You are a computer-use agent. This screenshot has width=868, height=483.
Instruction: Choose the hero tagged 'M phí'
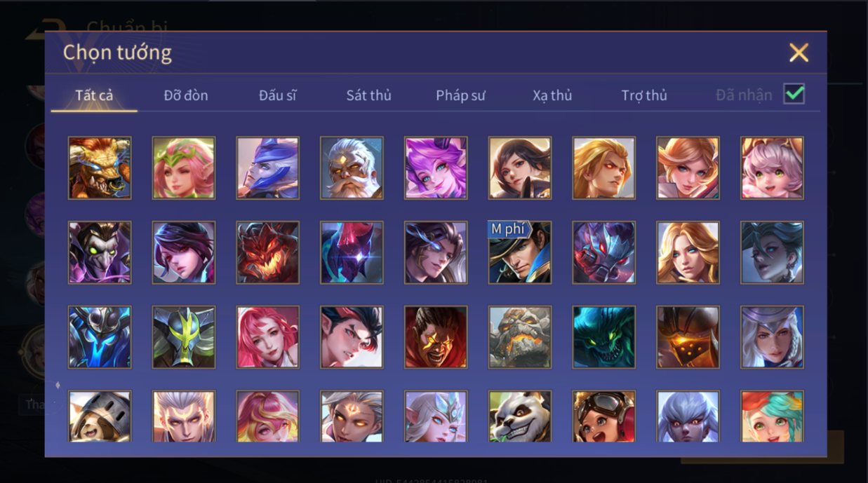click(x=520, y=252)
